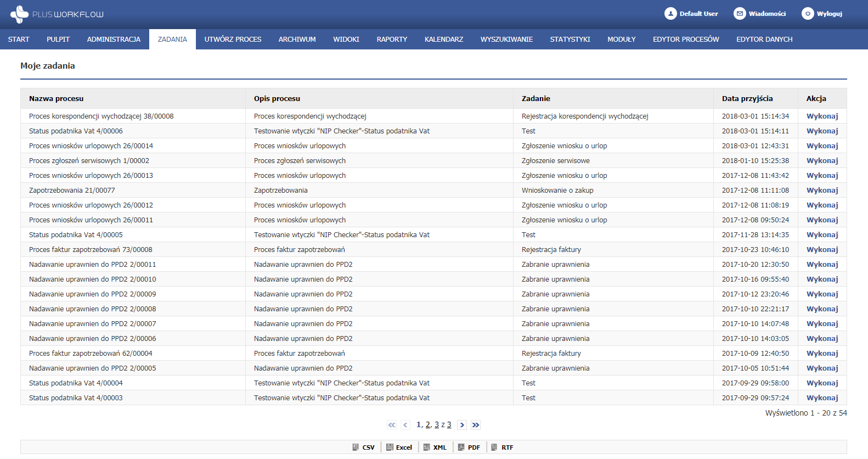Image resolution: width=868 pixels, height=459 pixels.
Task: Export the task list as PDF
Action: 469,447
